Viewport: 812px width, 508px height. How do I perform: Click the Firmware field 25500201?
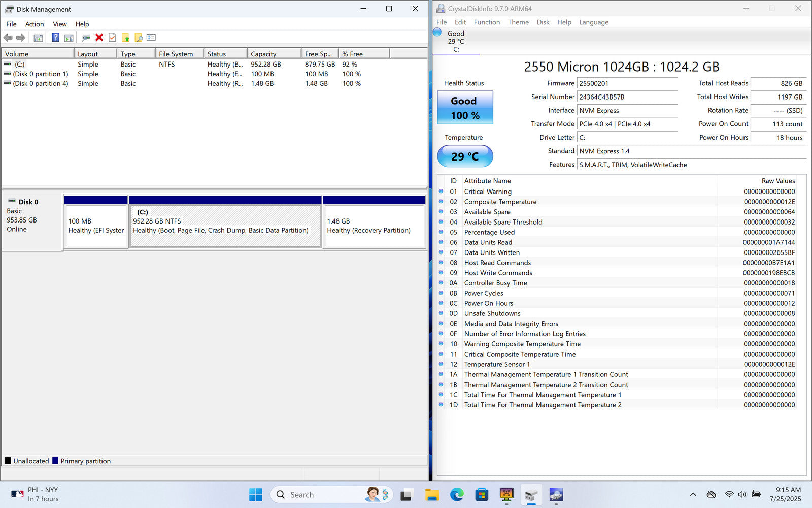coord(627,83)
